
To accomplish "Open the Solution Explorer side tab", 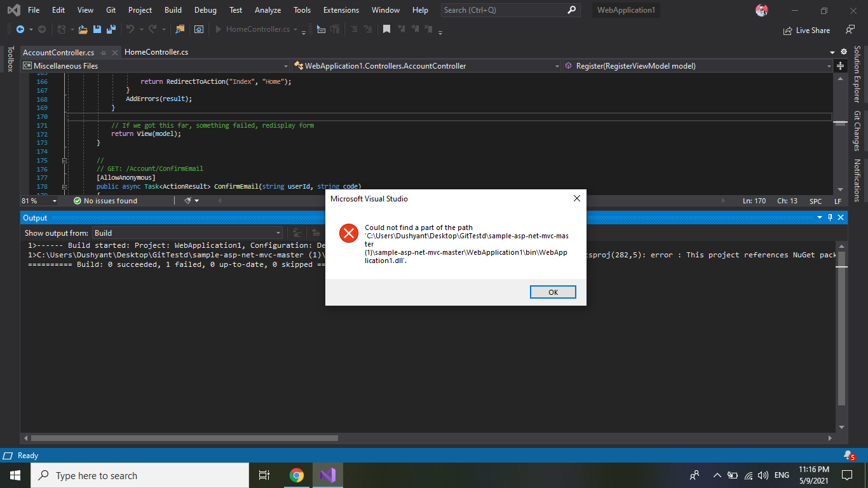I will [x=857, y=74].
